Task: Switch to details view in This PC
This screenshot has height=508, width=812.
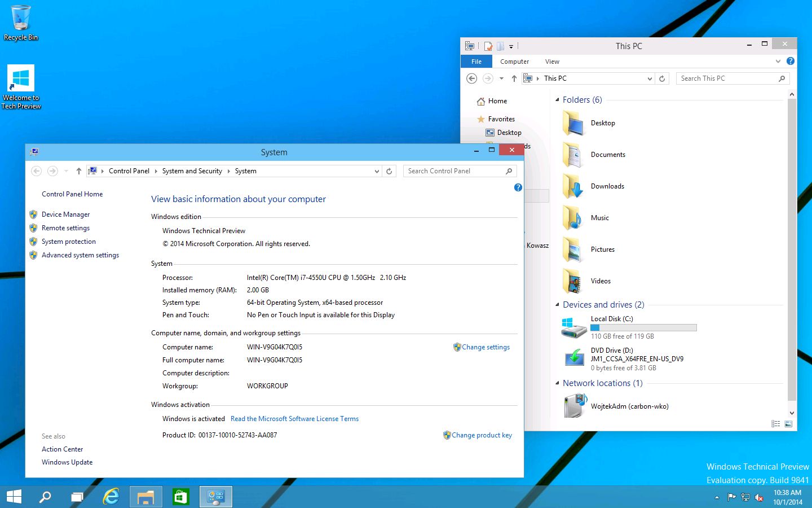Action: 776,424
